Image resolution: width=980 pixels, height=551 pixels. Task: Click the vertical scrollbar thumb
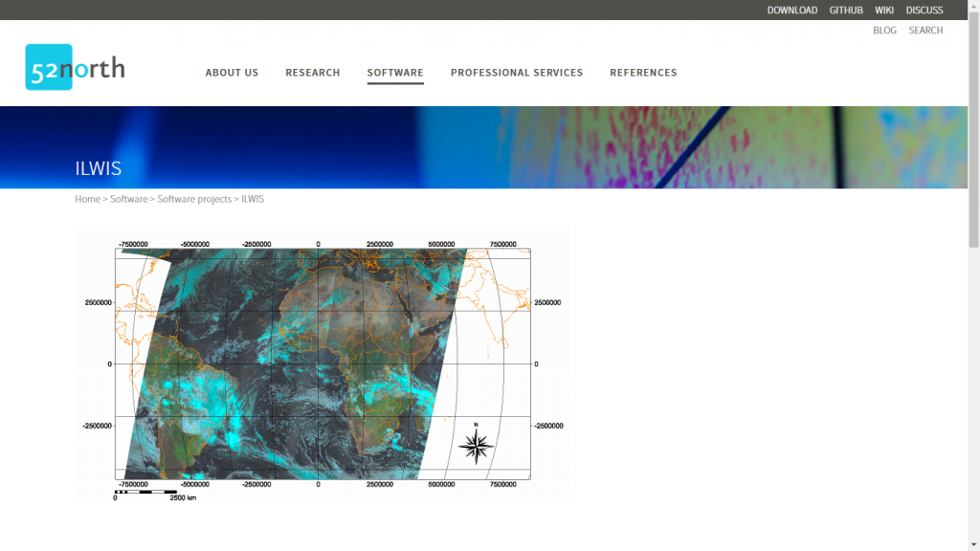point(973,131)
